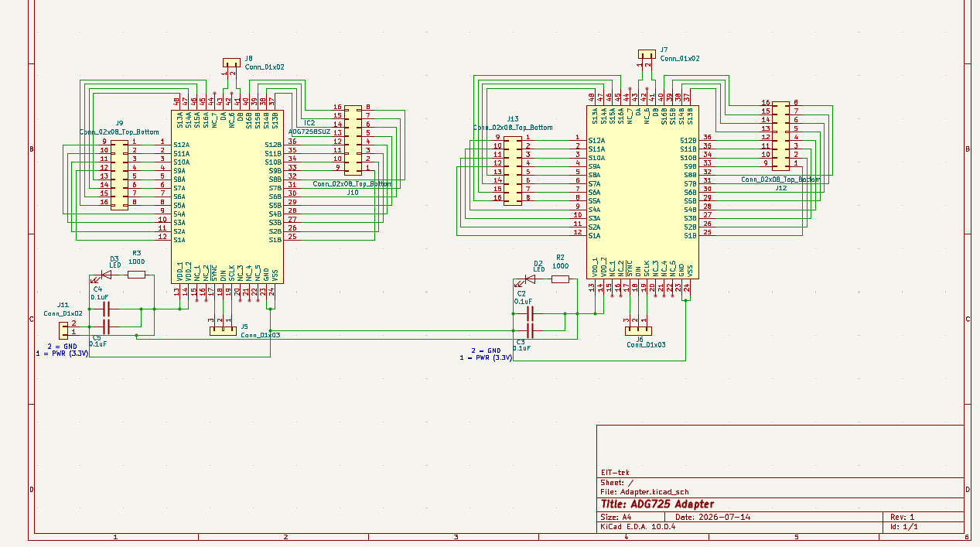Click the EIT-tek company text
Viewport: 980px width, 547px height.
point(616,472)
